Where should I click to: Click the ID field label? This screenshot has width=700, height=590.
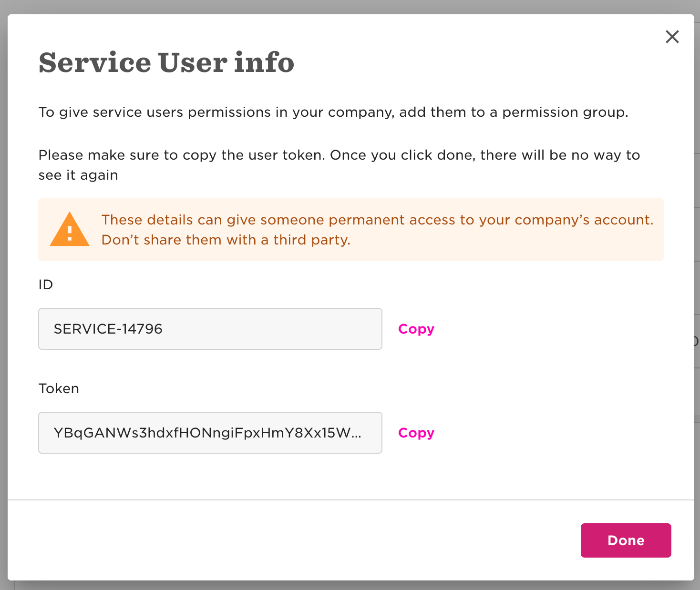coord(46,285)
